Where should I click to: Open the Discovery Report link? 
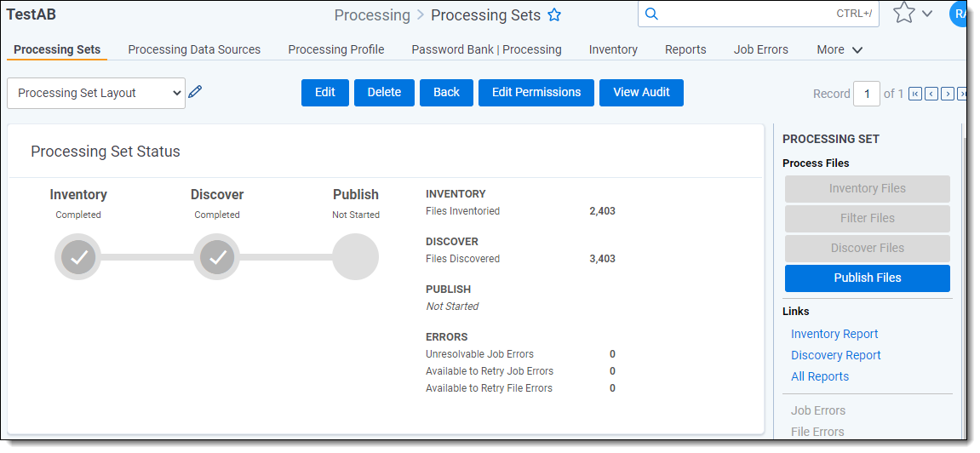(x=835, y=355)
